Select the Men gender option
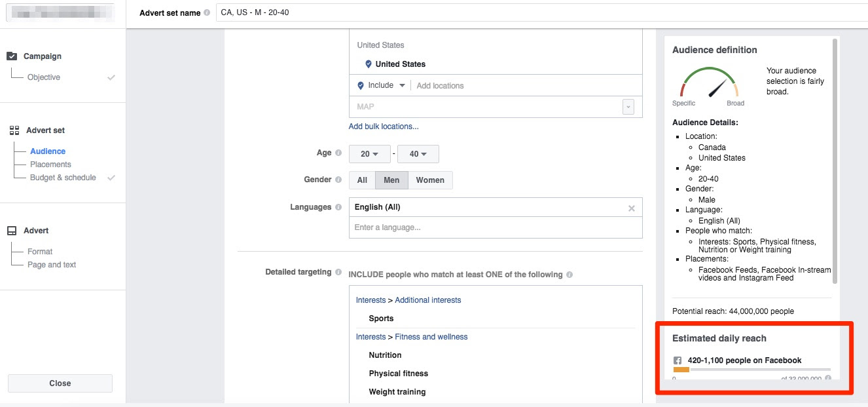Image resolution: width=868 pixels, height=407 pixels. click(391, 180)
